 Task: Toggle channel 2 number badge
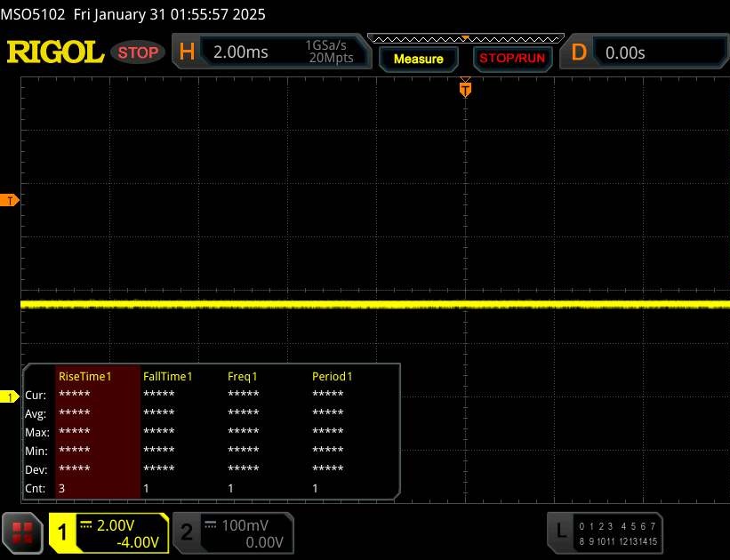pyautogui.click(x=187, y=532)
